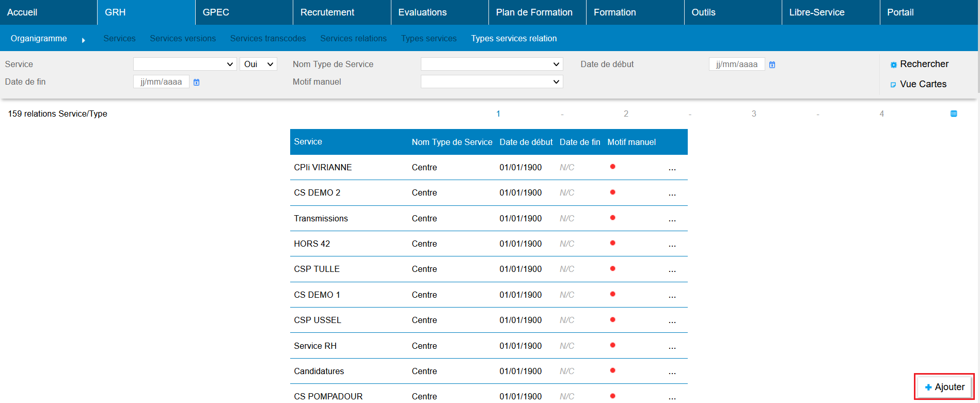The width and height of the screenshot is (980, 403).
Task: Expand the Service dropdown filter
Action: coord(184,64)
